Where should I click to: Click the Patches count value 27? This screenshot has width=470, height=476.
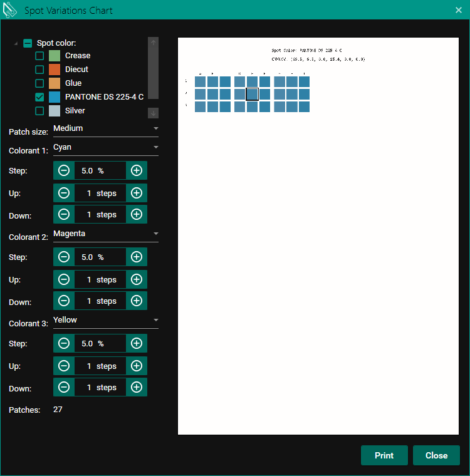point(58,410)
